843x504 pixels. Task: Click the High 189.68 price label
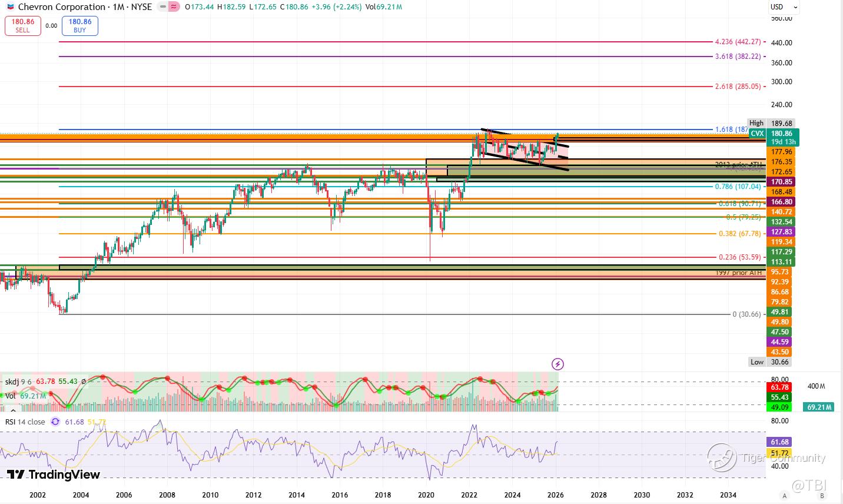click(x=772, y=123)
